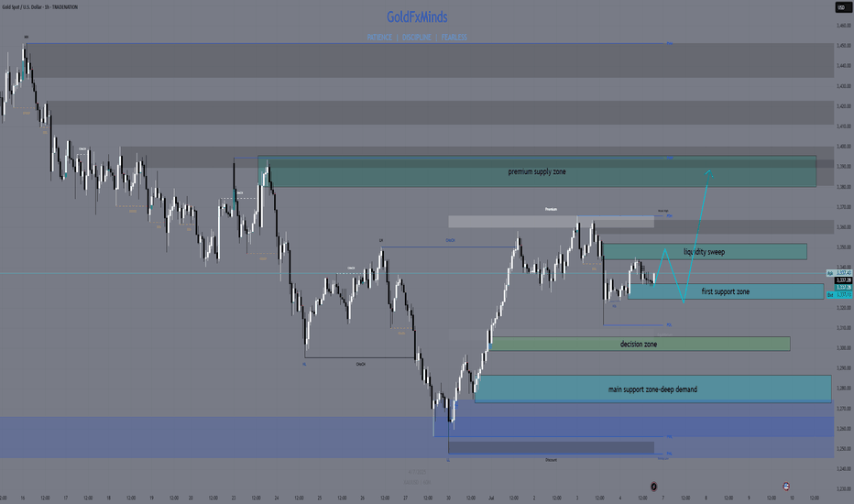Click the Gold Spot / U.S. Dollar symbol legend
The width and height of the screenshot is (854, 504).
pos(39,7)
